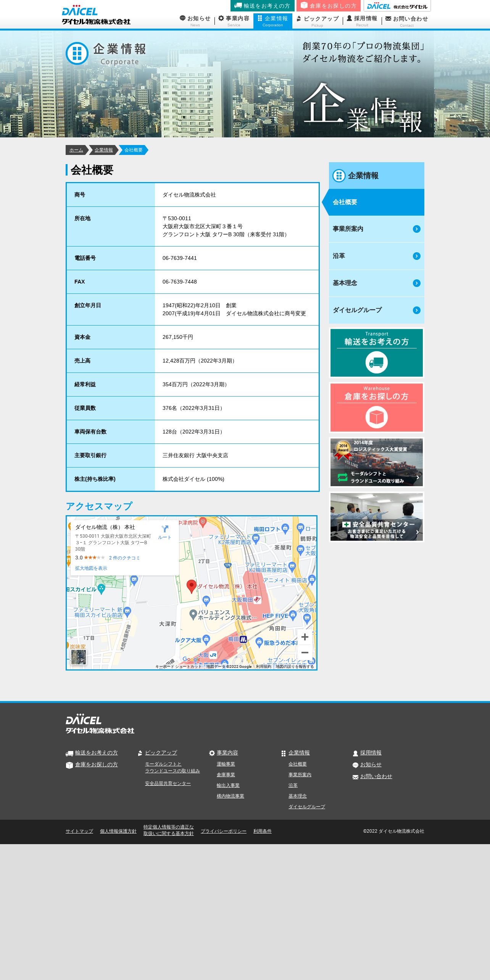
Task: Click 地図の誤りを報告する on the map
Action: tap(295, 667)
